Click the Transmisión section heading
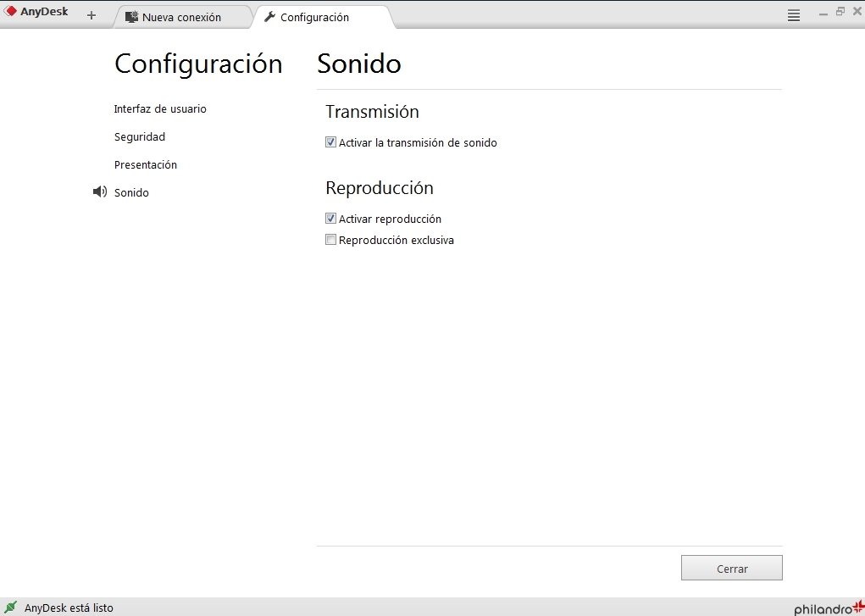The height and width of the screenshot is (616, 865). pyautogui.click(x=373, y=112)
